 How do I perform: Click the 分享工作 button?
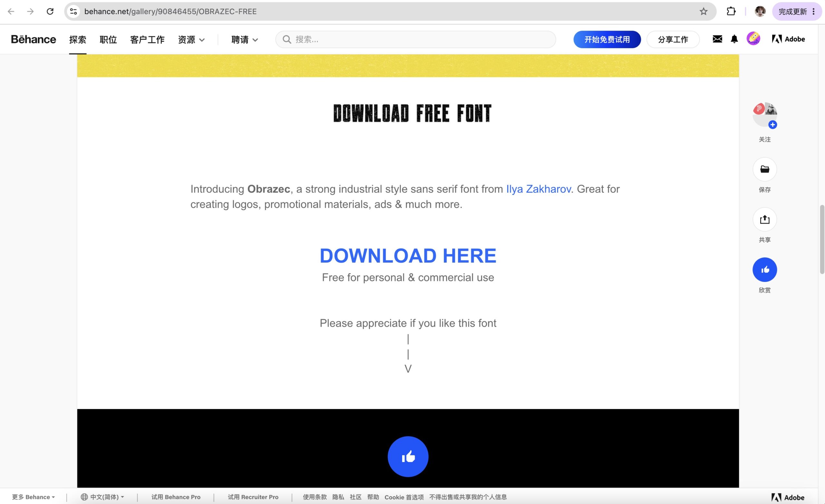(673, 40)
